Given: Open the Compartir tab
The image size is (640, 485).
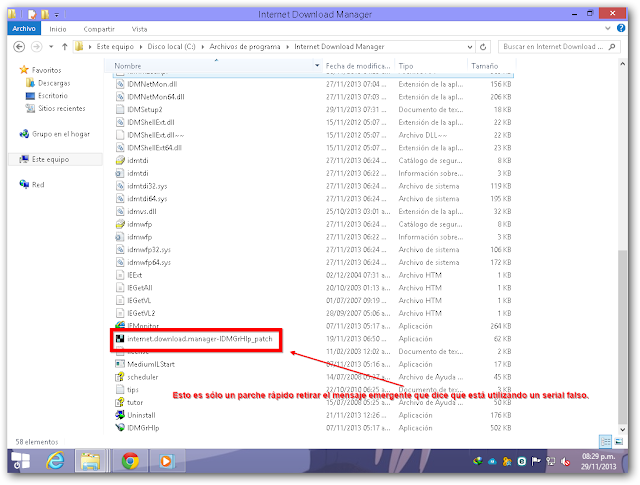Looking at the screenshot, I should [99, 29].
